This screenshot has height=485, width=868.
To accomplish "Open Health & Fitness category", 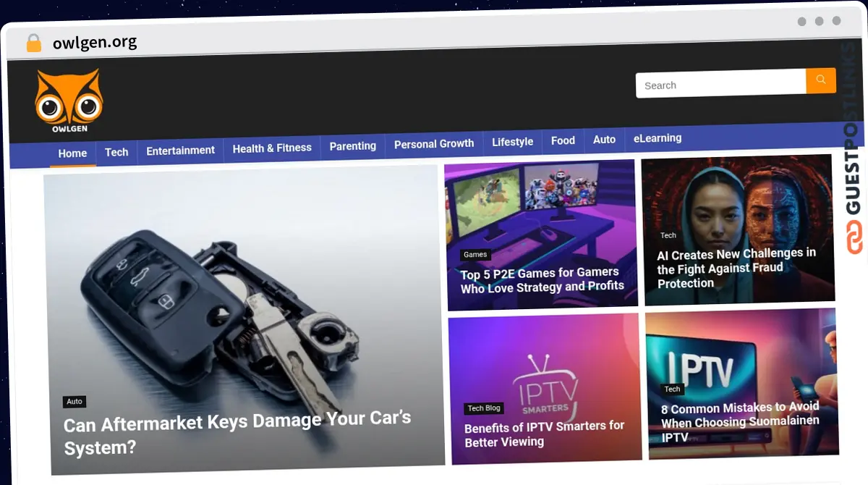I will (272, 148).
